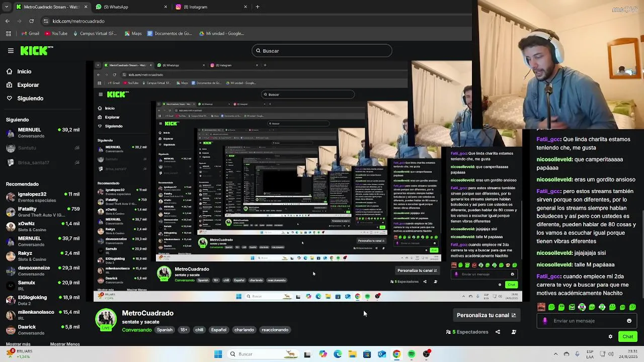Open the Documentos de Google bookmark
Viewport: 644px width, 362px height.
[170, 34]
